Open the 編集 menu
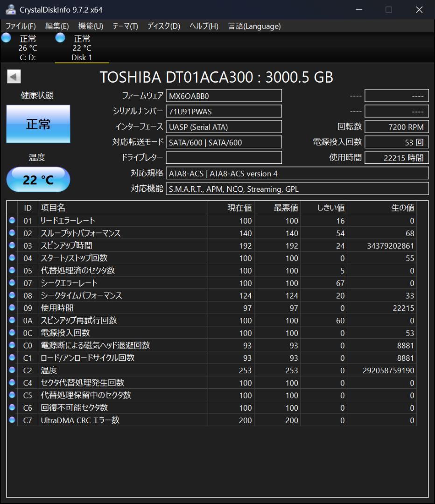This screenshot has width=435, height=504. point(56,26)
